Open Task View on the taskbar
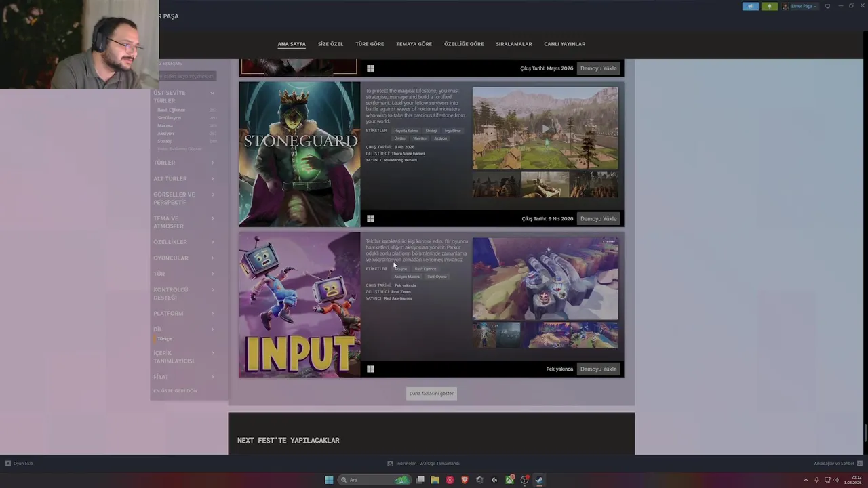The height and width of the screenshot is (488, 868). (420, 480)
